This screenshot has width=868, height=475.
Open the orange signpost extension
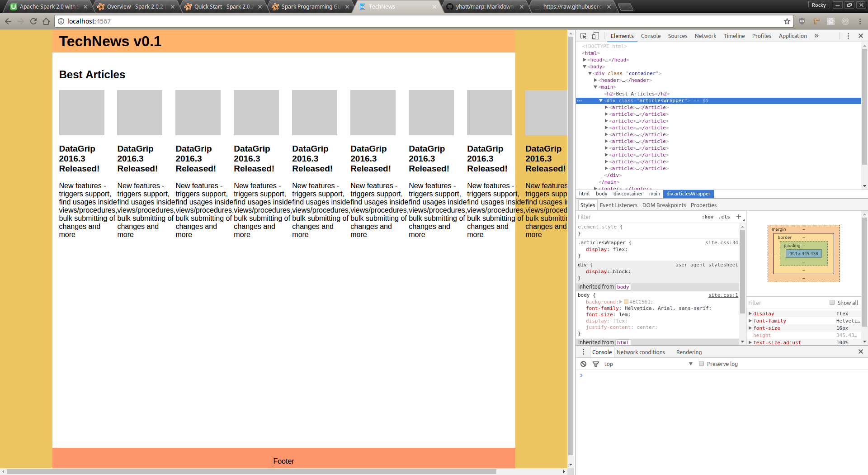coord(816,21)
